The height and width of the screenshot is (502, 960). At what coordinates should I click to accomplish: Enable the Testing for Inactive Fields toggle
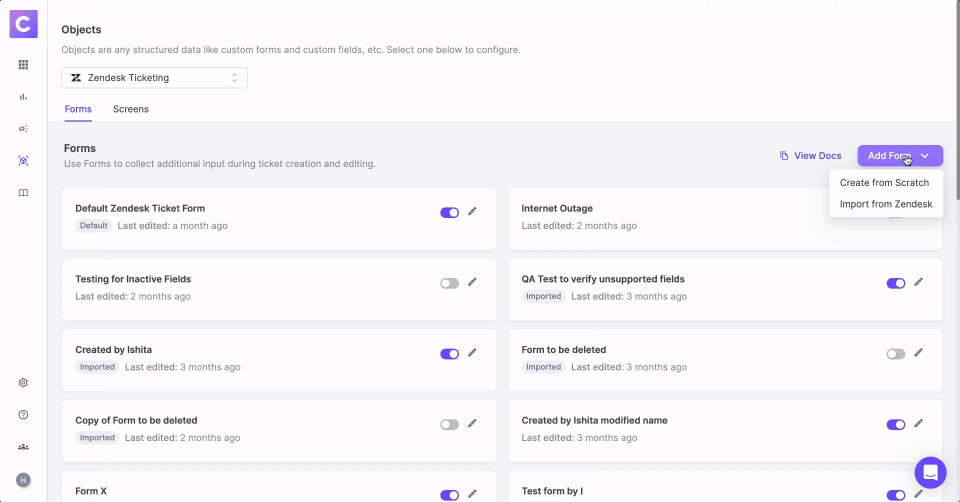pyautogui.click(x=449, y=283)
